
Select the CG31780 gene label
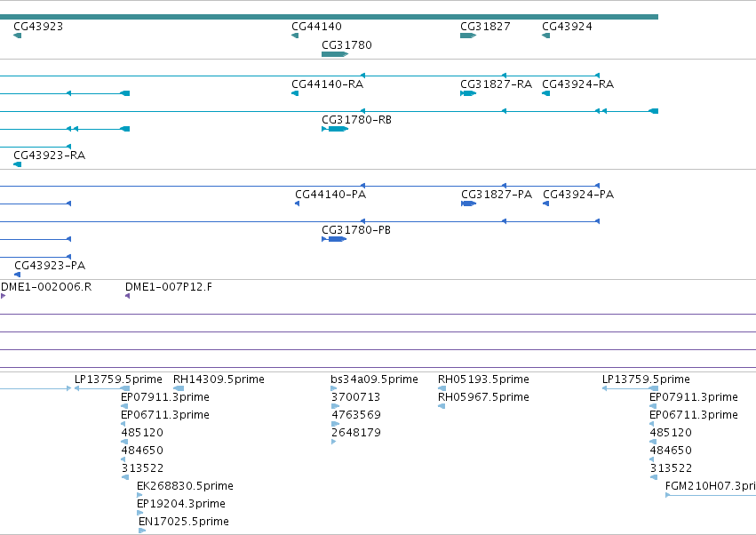346,45
